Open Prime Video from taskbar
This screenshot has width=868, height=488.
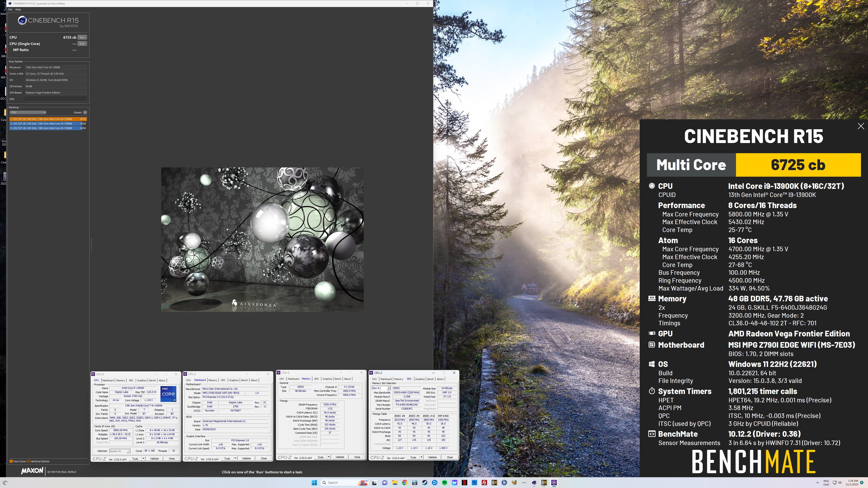(474, 483)
